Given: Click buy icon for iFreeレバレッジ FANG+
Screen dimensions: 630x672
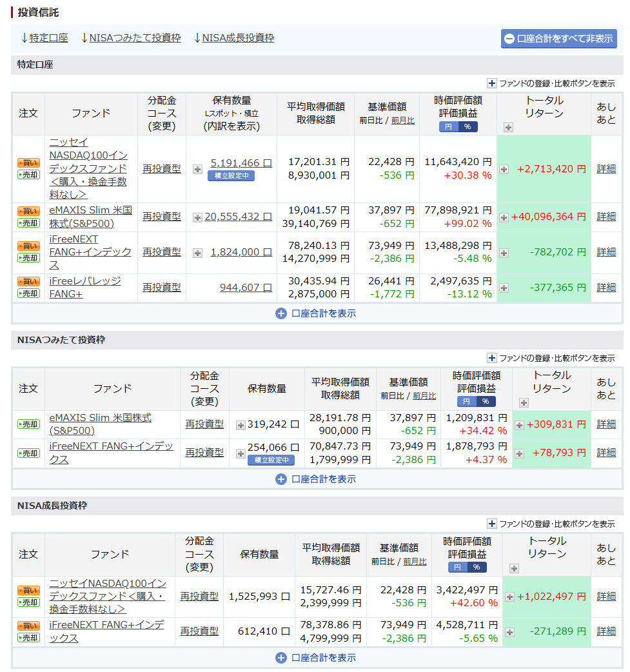Looking at the screenshot, I should [28, 281].
